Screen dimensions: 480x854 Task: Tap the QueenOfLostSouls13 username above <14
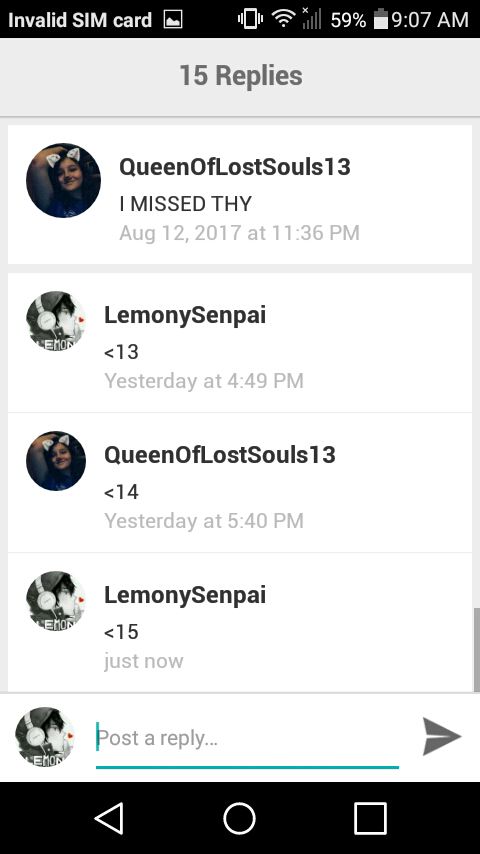[220, 455]
